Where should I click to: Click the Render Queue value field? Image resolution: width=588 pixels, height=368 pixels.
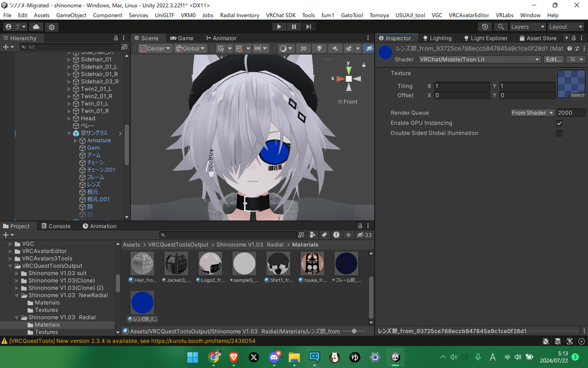point(571,113)
